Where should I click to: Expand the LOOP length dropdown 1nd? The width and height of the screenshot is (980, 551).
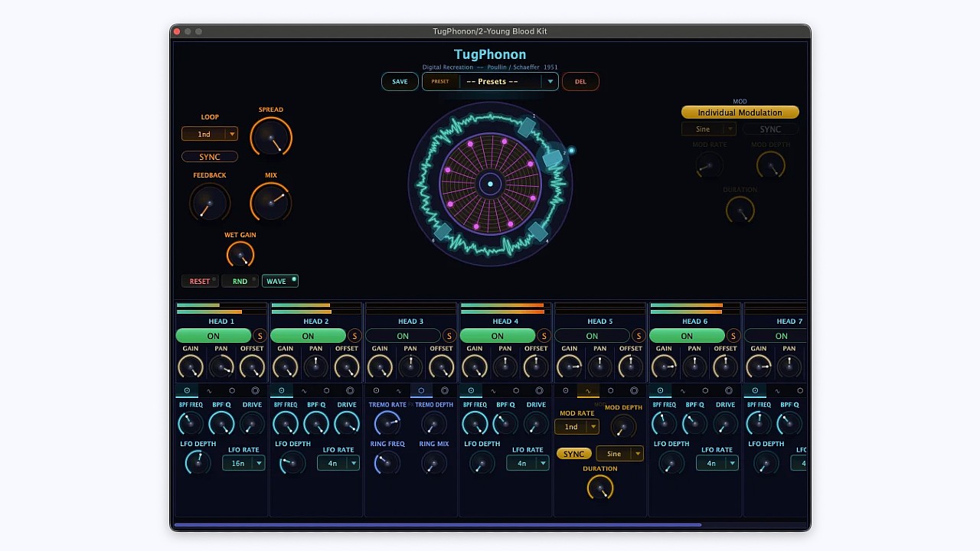tap(210, 134)
